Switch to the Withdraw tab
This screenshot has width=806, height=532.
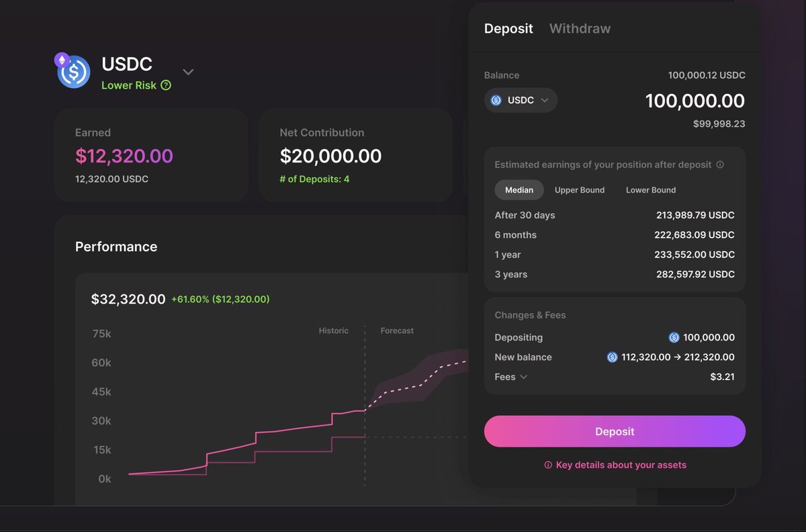coord(580,29)
